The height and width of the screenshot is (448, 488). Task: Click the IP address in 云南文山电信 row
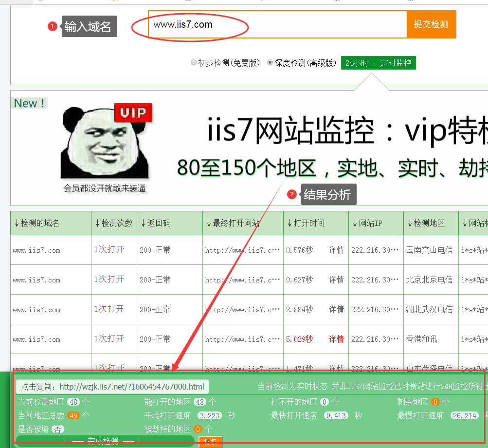point(375,250)
